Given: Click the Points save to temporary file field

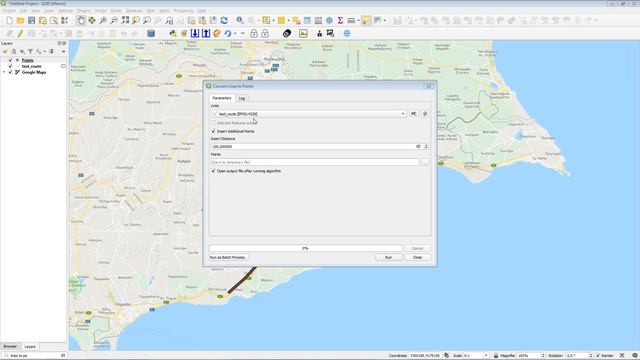Looking at the screenshot, I should 315,162.
